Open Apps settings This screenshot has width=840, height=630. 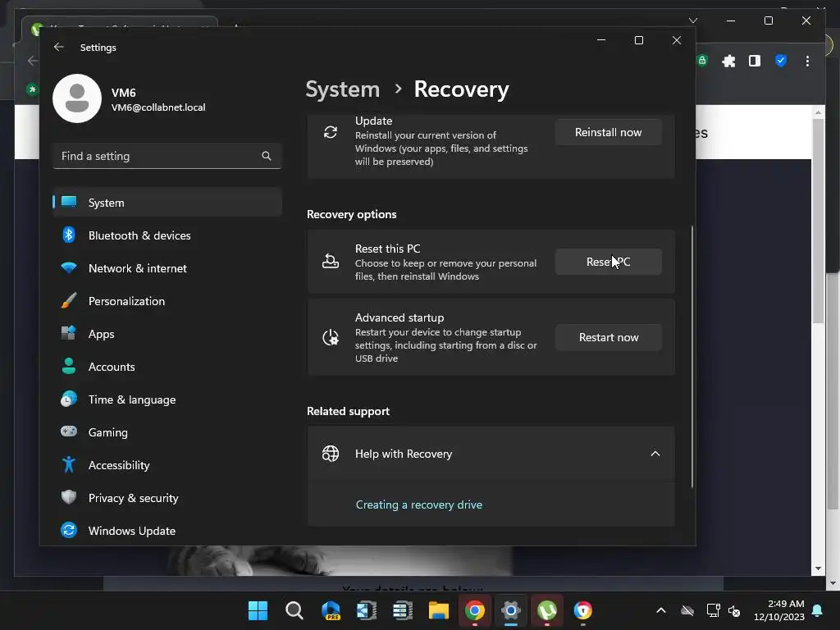click(x=167, y=334)
